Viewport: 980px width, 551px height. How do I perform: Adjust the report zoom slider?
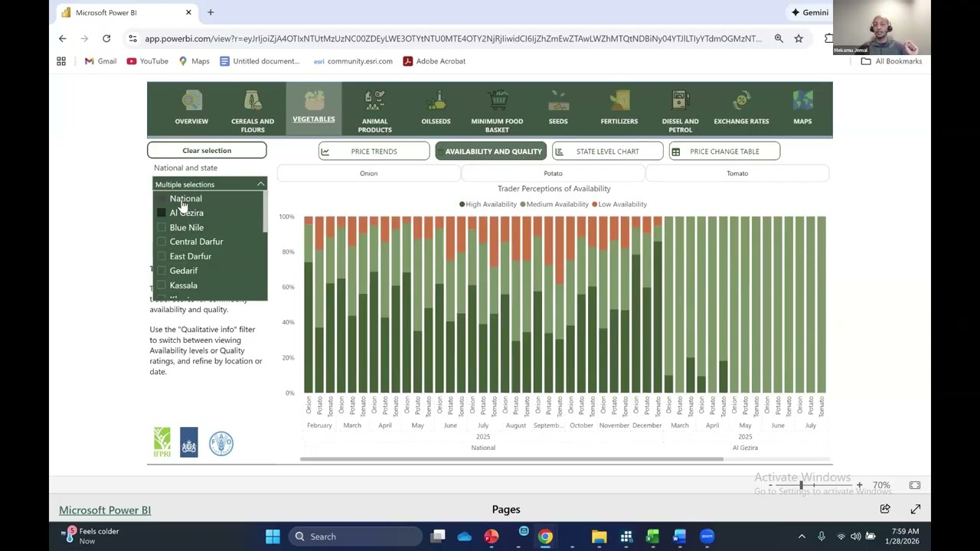pos(802,485)
